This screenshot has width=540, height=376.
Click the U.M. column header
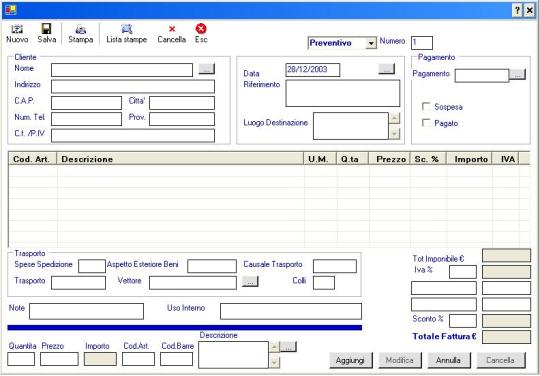[x=320, y=159]
